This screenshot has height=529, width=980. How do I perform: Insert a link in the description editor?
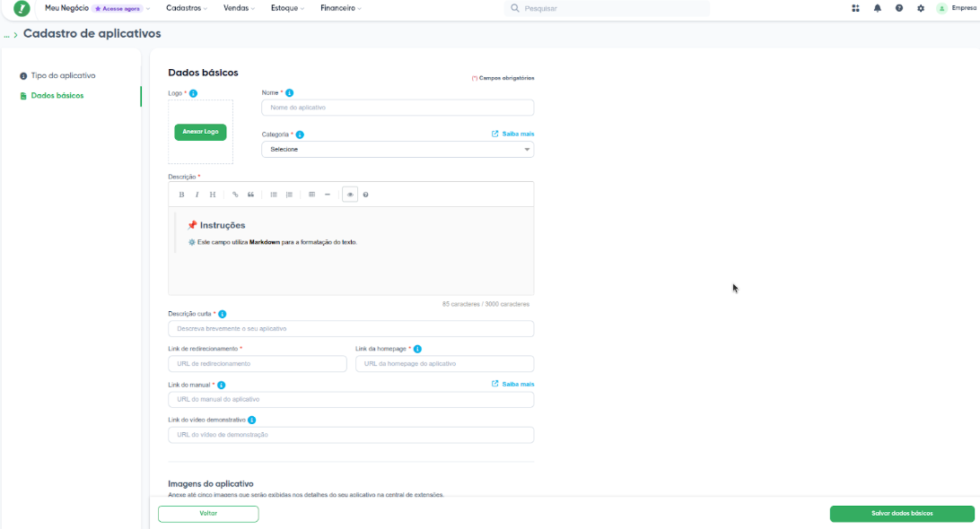[x=235, y=195]
